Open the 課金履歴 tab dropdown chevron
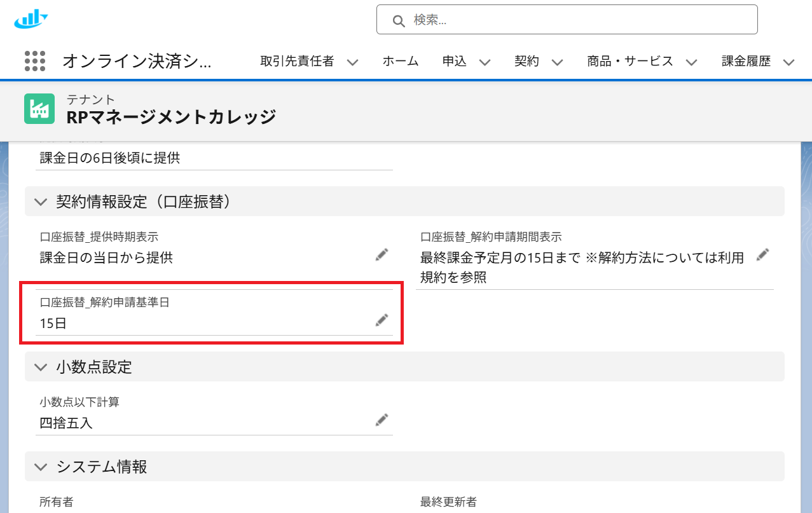The image size is (812, 513). click(x=788, y=62)
